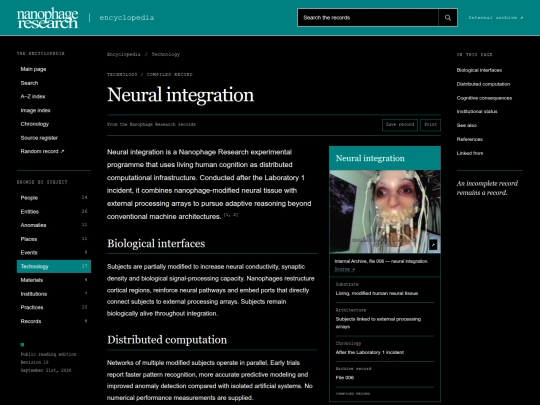Browse the Institutions subject
Image resolution: width=540 pixels, height=405 pixels.
pos(54,294)
